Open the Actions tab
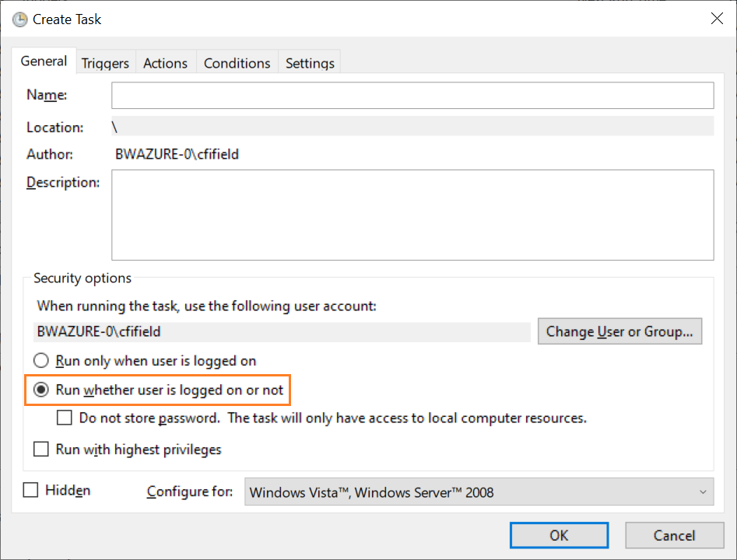737x560 pixels. [x=166, y=63]
